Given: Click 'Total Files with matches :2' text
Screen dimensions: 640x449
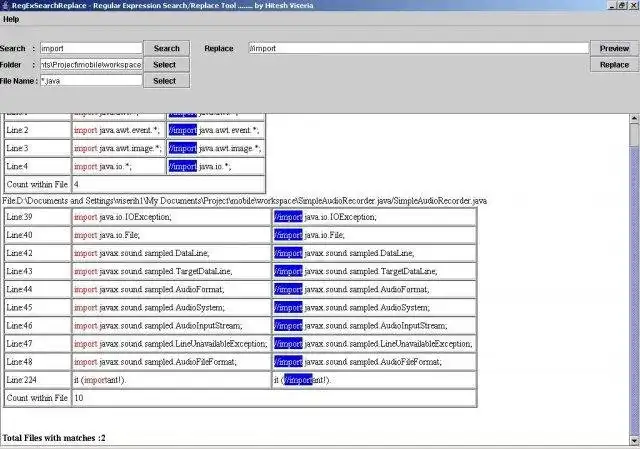Looking at the screenshot, I should [54, 438].
